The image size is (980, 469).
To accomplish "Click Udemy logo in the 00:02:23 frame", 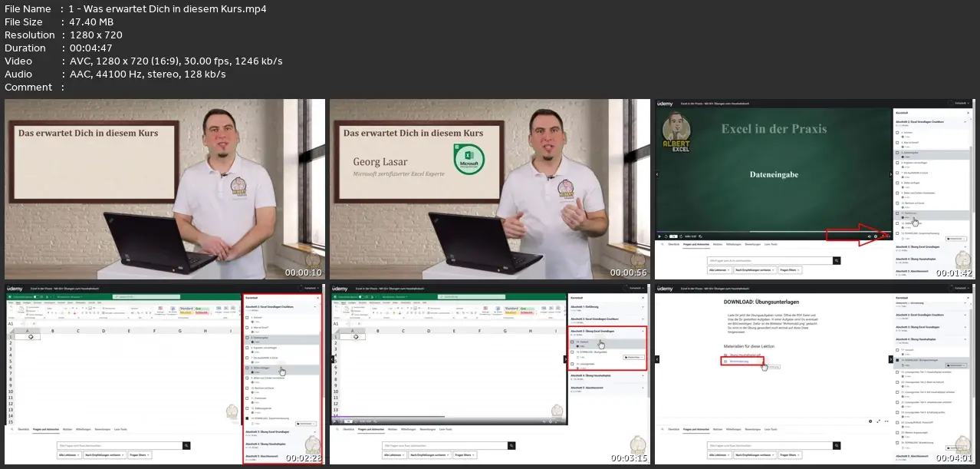I will [x=15, y=289].
